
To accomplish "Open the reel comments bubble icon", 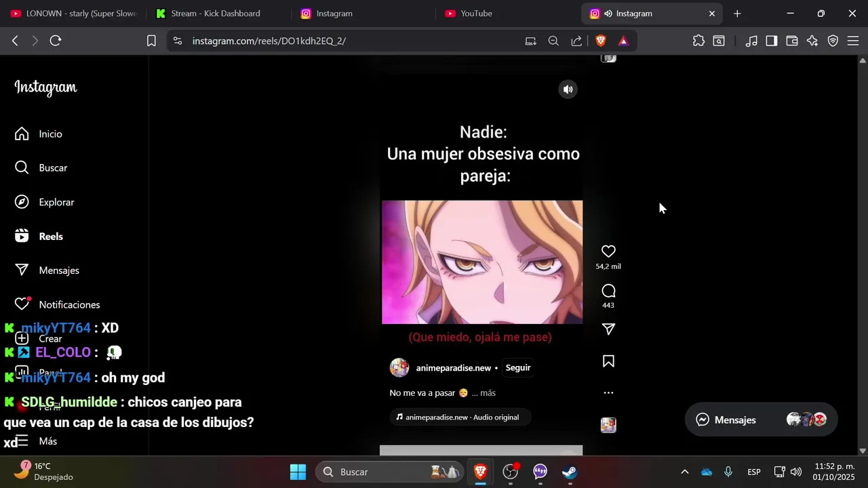I will (x=608, y=291).
